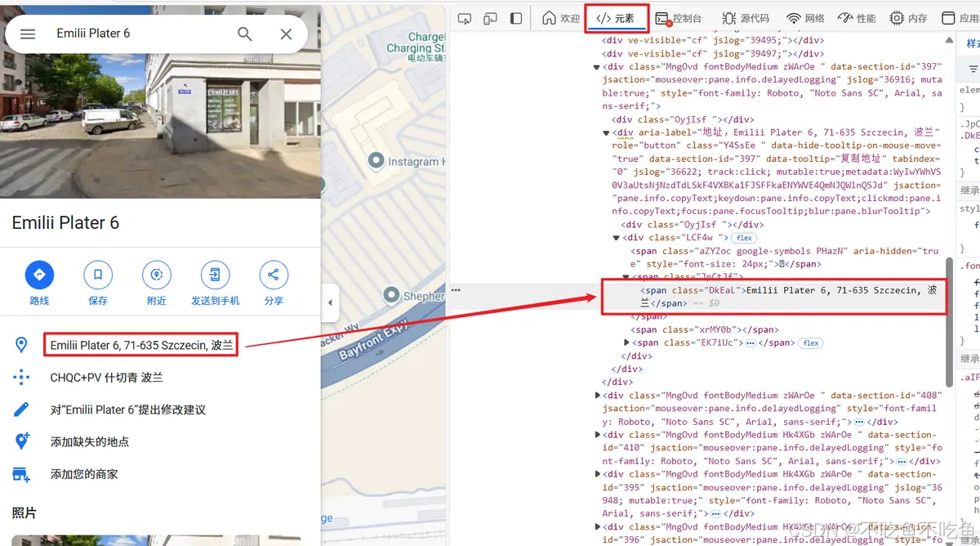Switch to the 性能 tab
Screen dimensions: 980x546
coord(856,18)
